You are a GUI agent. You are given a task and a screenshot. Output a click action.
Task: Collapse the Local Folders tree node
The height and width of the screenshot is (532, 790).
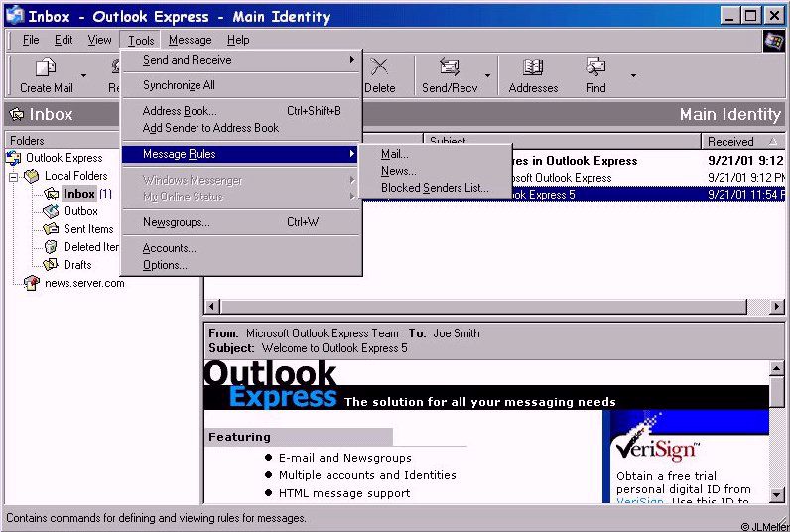[x=14, y=177]
